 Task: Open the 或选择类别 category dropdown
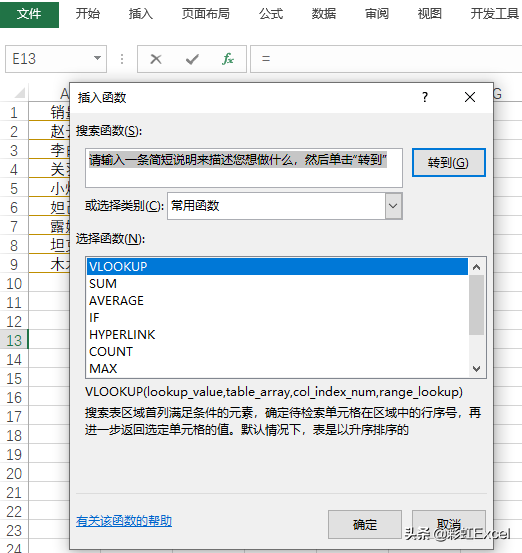(394, 206)
